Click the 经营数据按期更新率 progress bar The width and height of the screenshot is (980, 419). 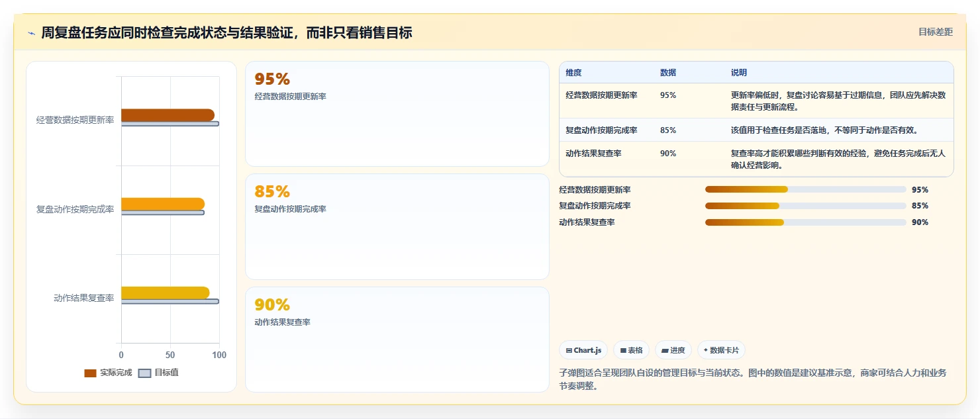(805, 189)
